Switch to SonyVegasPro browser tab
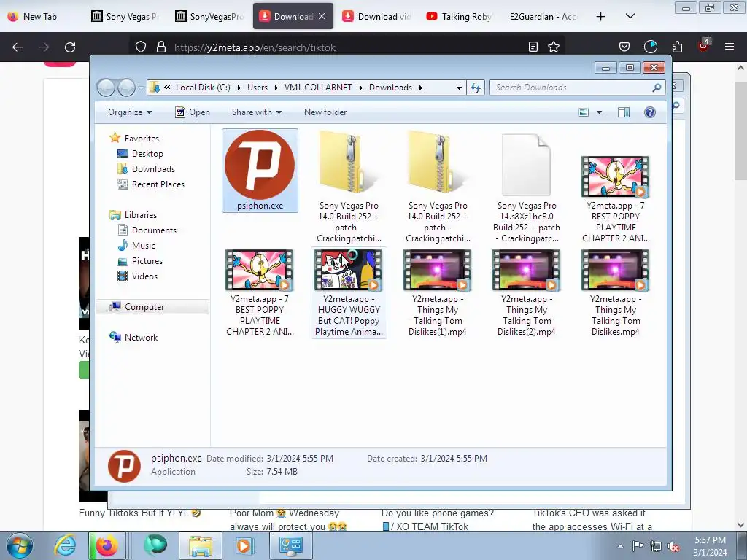Screen dimensions: 747x560 click(x=209, y=17)
